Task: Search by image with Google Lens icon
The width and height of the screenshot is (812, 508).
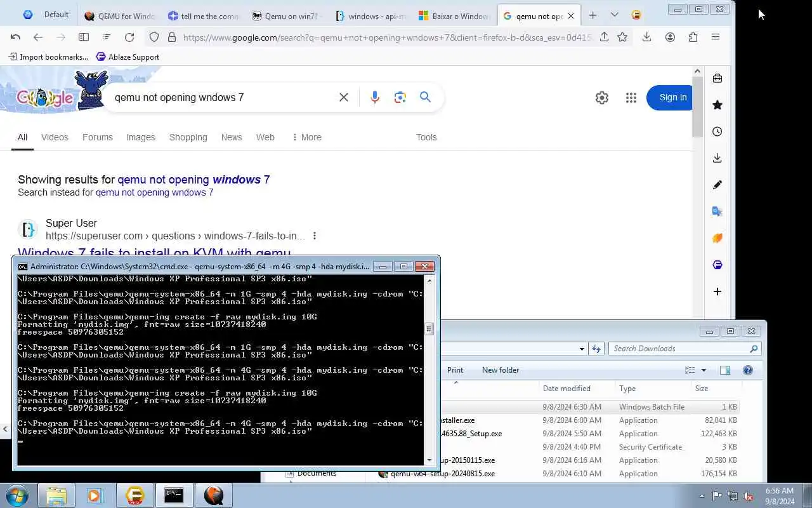Action: click(x=400, y=97)
